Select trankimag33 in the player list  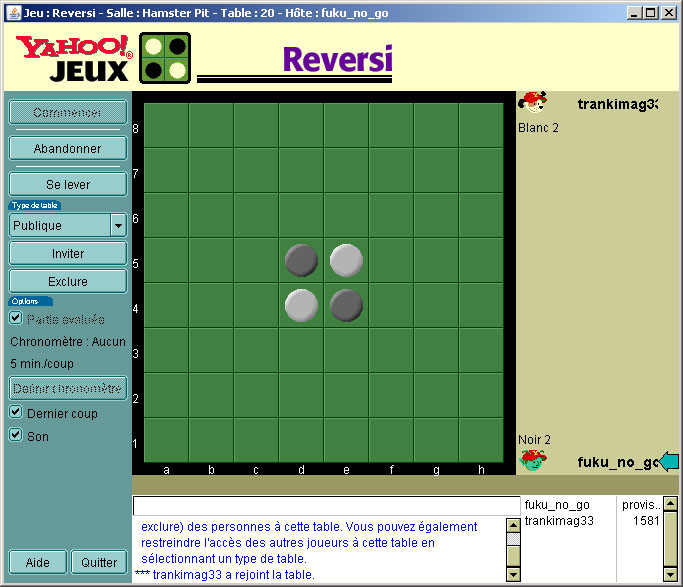pos(559,521)
